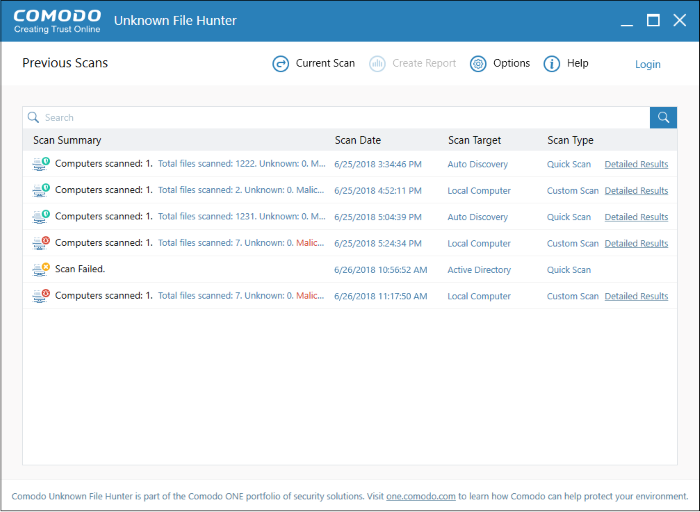Click Quick Scan type of the failed scan
The width and height of the screenshot is (700, 512).
click(569, 270)
